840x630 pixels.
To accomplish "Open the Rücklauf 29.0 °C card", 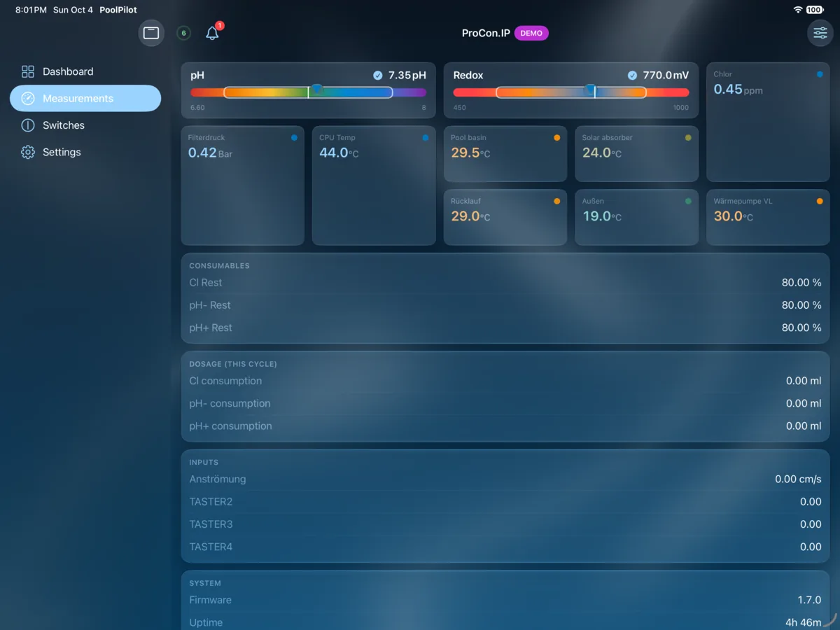I will tap(505, 217).
